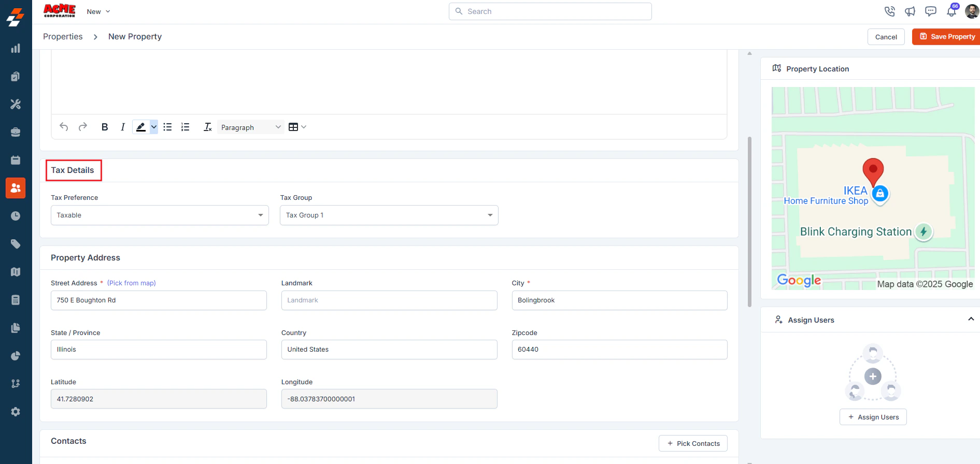Click the undo arrow in editor toolbar

[64, 127]
